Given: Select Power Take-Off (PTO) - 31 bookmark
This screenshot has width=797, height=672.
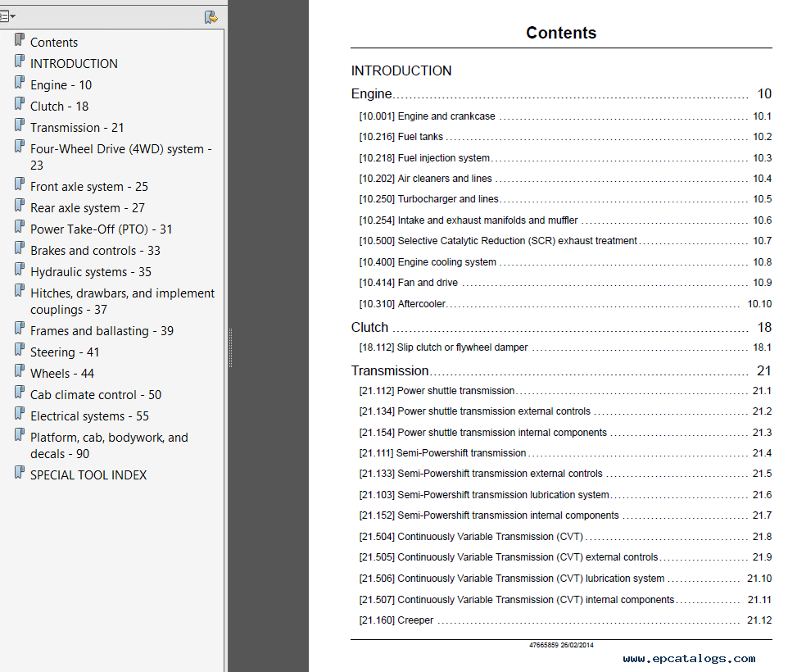Looking at the screenshot, I should click(101, 229).
